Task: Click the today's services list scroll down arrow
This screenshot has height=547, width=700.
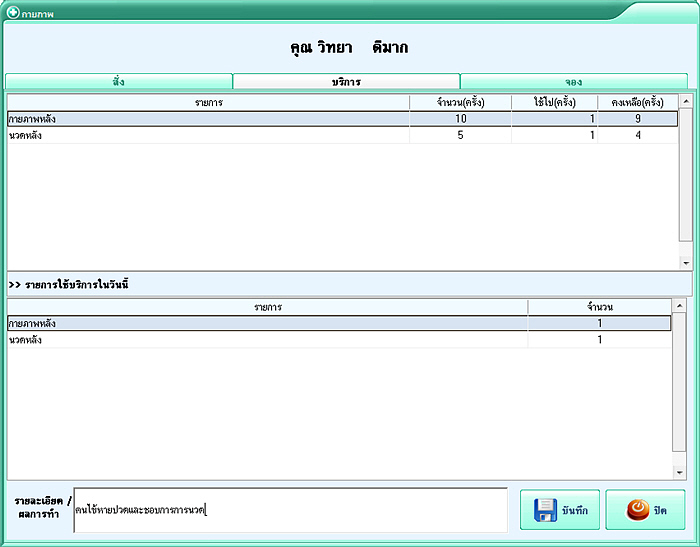Action: click(x=679, y=472)
